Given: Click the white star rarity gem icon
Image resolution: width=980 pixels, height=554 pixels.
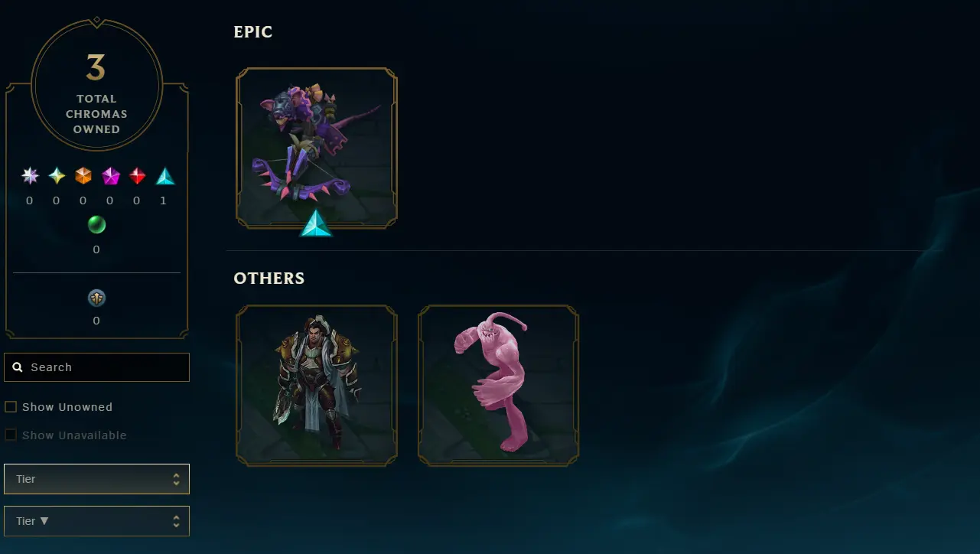Looking at the screenshot, I should coord(30,176).
